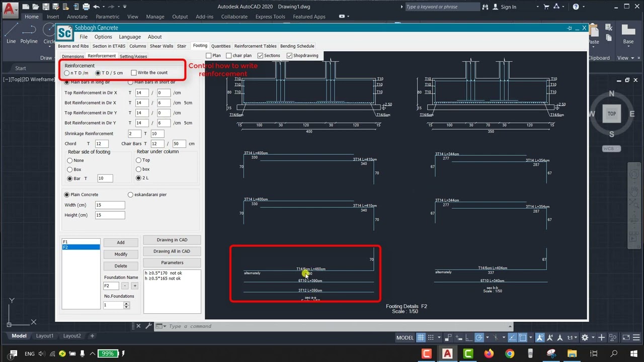Image resolution: width=644 pixels, height=362 pixels.
Task: Click the Open file icon in quick access toolbar
Action: click(x=36, y=7)
